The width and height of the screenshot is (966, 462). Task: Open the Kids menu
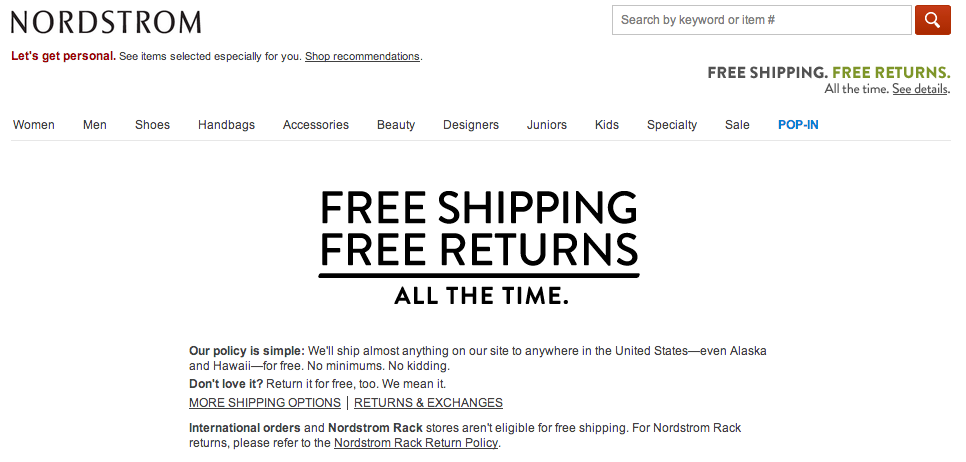click(x=607, y=125)
